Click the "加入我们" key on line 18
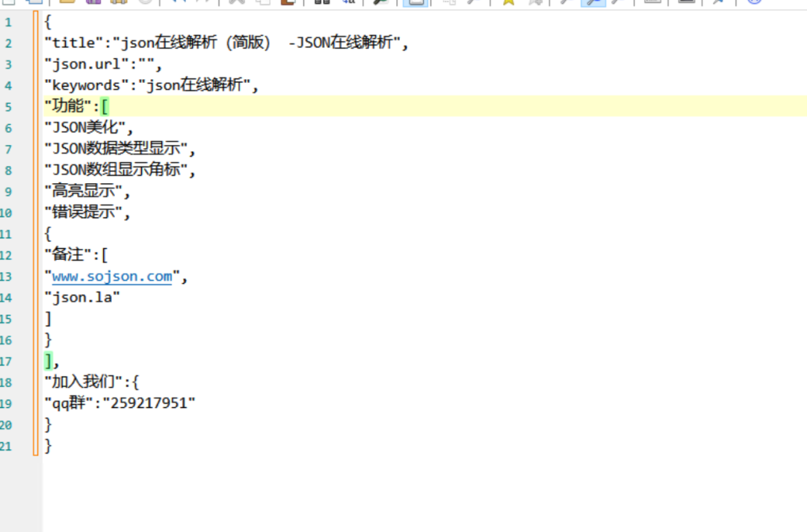This screenshot has width=807, height=532. [x=83, y=383]
